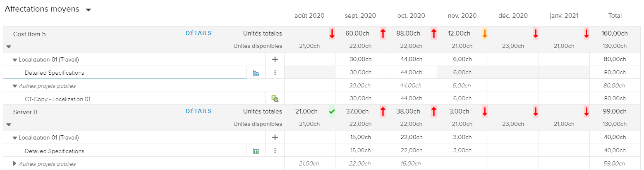Select the sept. 2020 column header

pyautogui.click(x=360, y=16)
